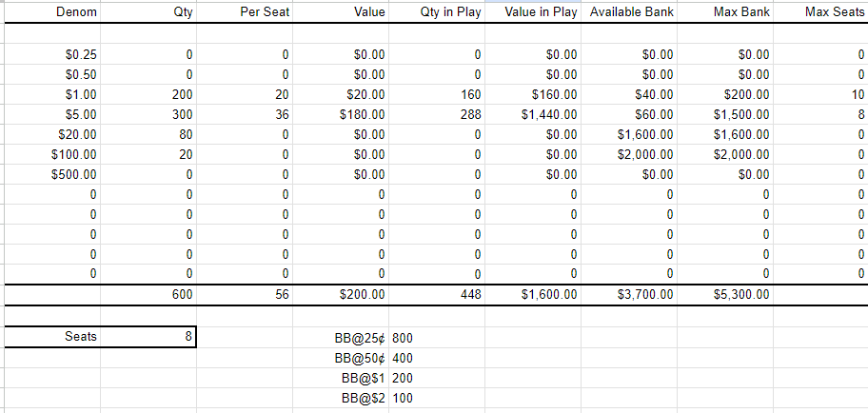Select the Seats value cell containing 8
Image resolution: width=868 pixels, height=413 pixels.
pos(148,337)
